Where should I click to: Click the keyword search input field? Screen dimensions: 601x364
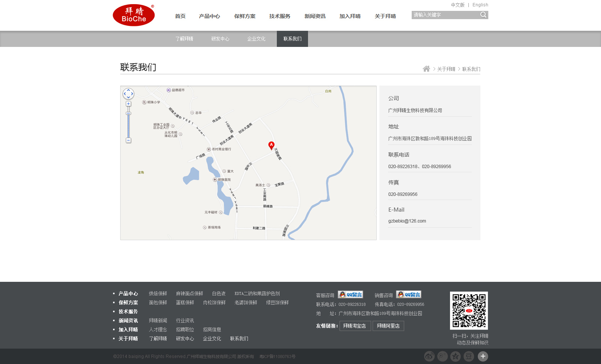445,15
